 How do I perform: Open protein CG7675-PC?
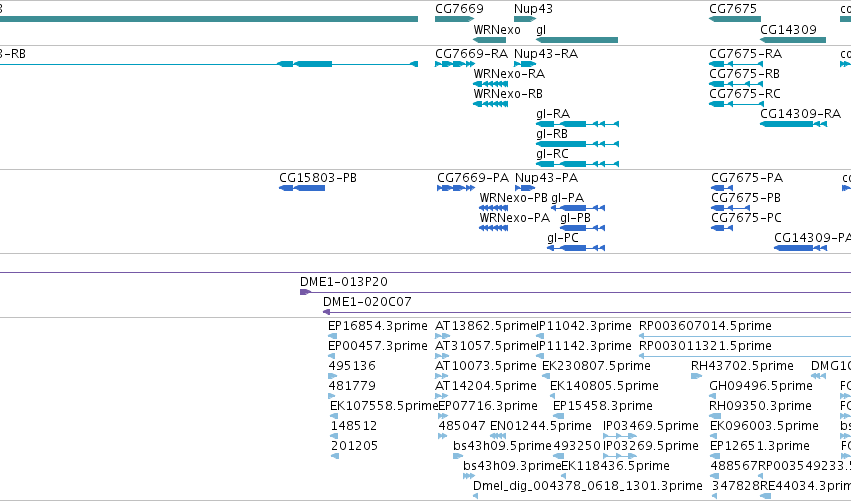pyautogui.click(x=746, y=218)
